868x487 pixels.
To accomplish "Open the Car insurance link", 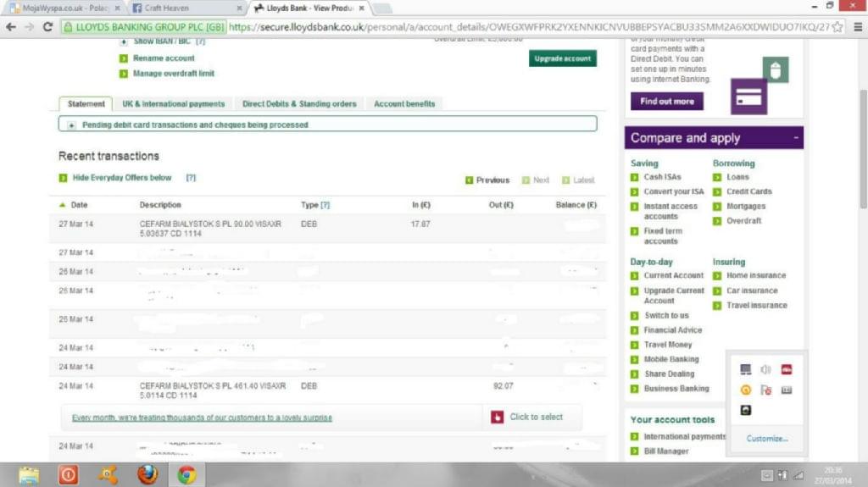I will click(752, 291).
